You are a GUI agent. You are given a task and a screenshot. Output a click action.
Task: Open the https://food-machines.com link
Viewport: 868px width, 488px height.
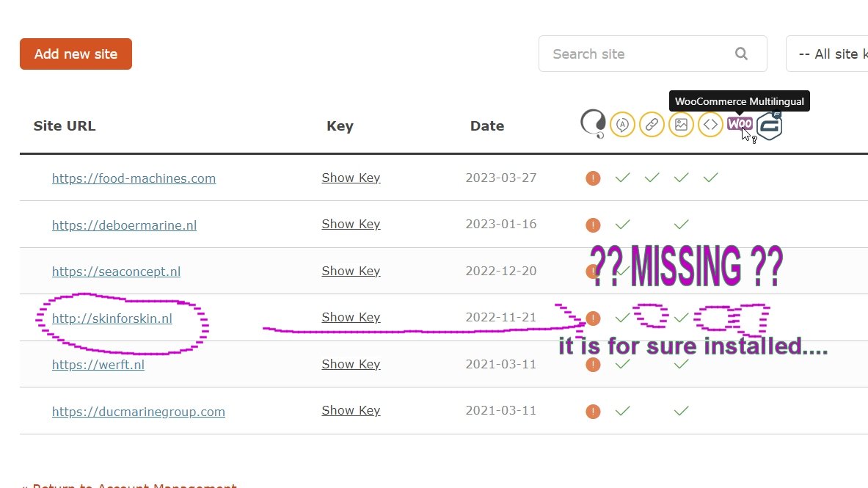point(134,178)
